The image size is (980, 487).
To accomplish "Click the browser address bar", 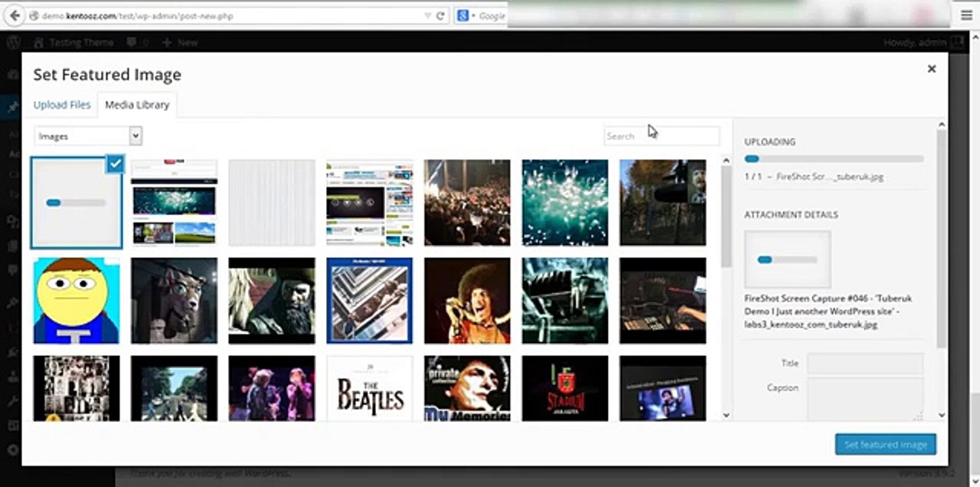I will coord(227,16).
